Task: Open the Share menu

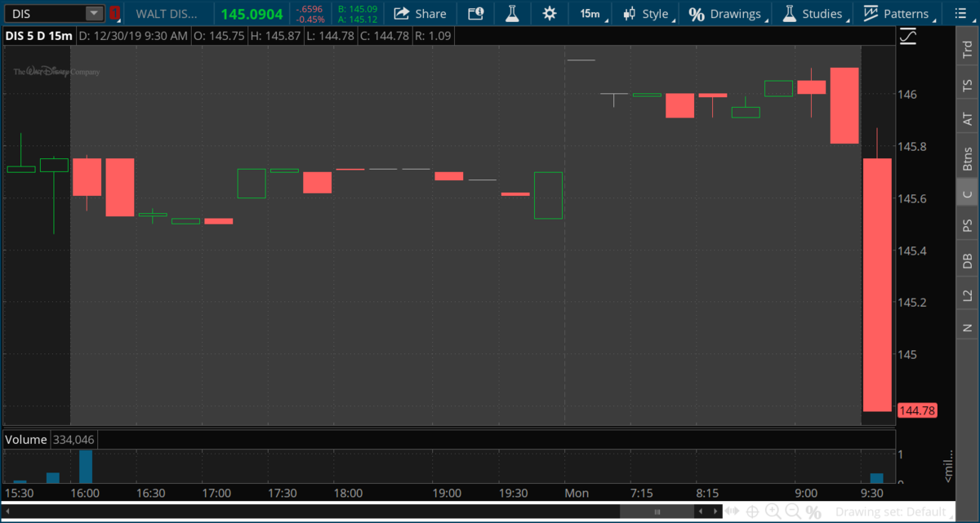Action: point(420,14)
